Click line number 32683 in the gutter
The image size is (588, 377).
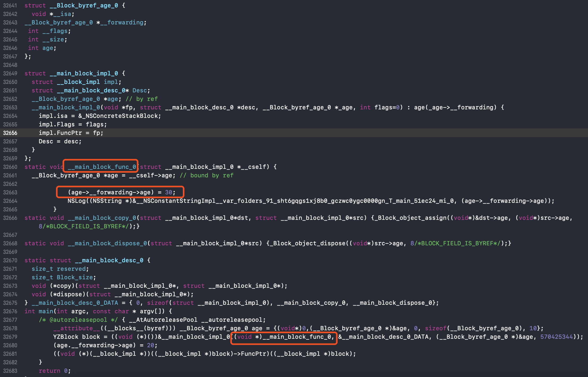[10, 371]
